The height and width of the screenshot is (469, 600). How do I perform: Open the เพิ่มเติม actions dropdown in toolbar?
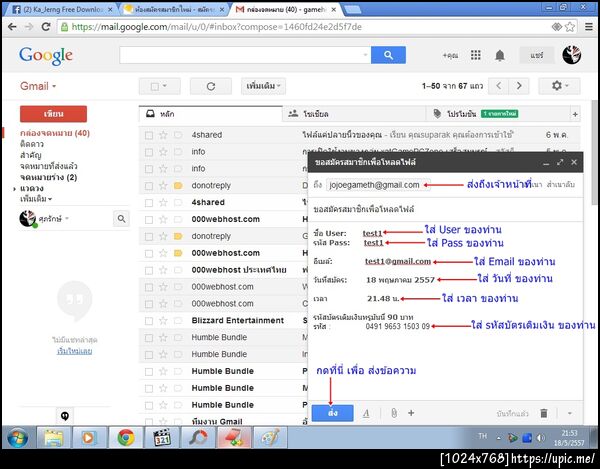(263, 86)
